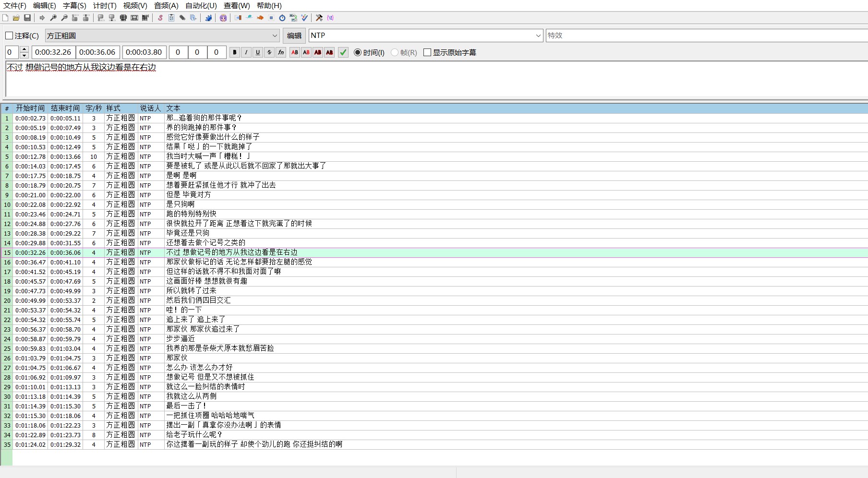
Task: Open the 自动化(U) menu
Action: pyautogui.click(x=201, y=6)
